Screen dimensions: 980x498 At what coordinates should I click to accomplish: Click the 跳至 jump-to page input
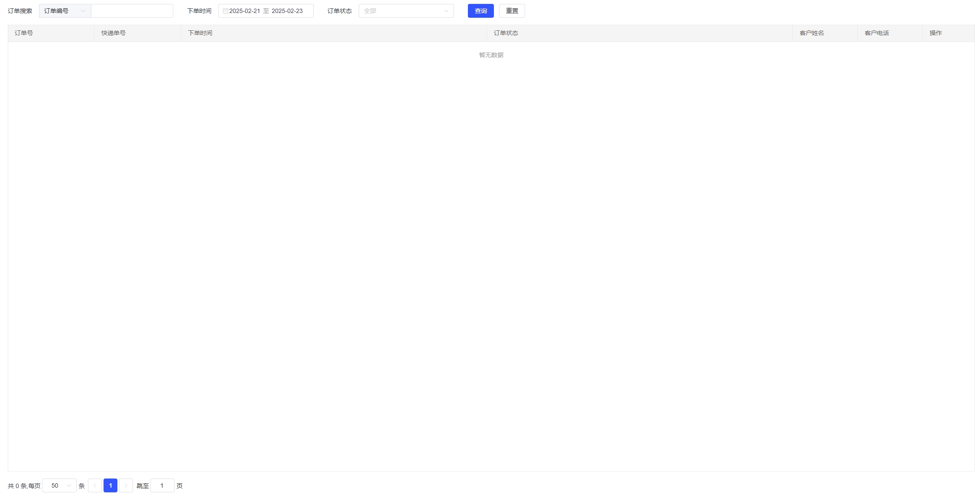click(x=162, y=485)
